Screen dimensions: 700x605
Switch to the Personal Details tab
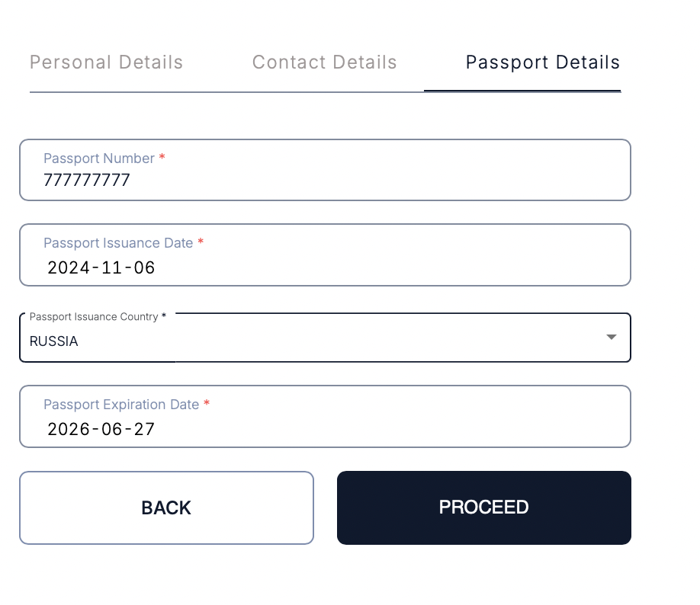[x=106, y=62]
